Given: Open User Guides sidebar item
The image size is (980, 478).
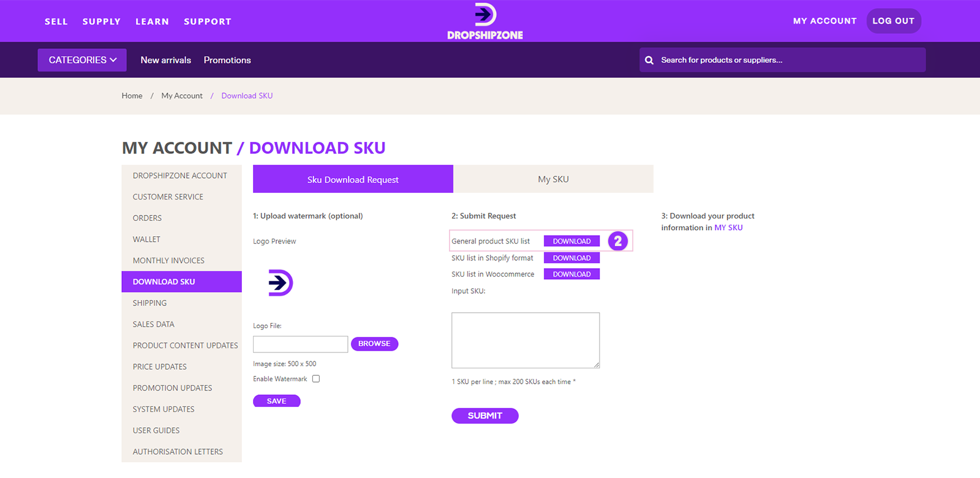Looking at the screenshot, I should [181, 430].
